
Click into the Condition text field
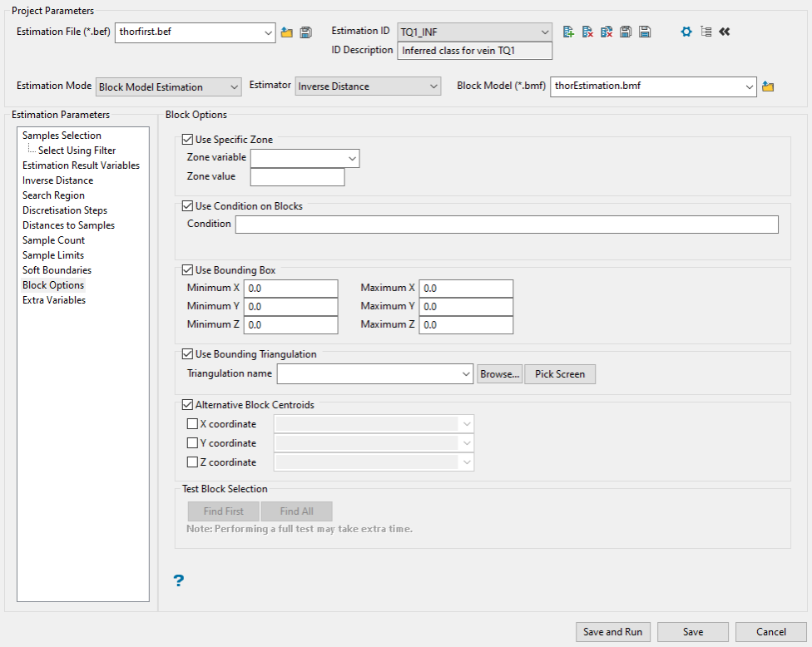[506, 225]
